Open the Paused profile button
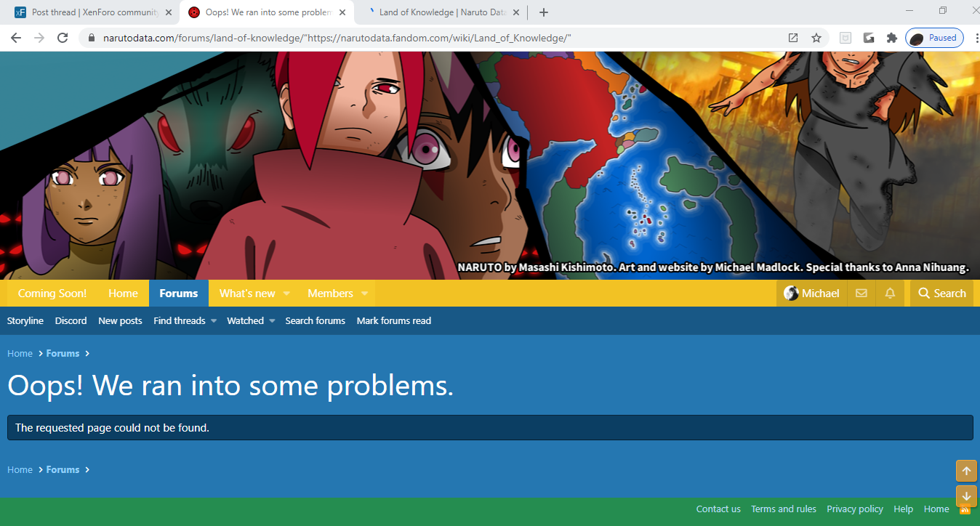The width and height of the screenshot is (980, 526). pyautogui.click(x=934, y=38)
